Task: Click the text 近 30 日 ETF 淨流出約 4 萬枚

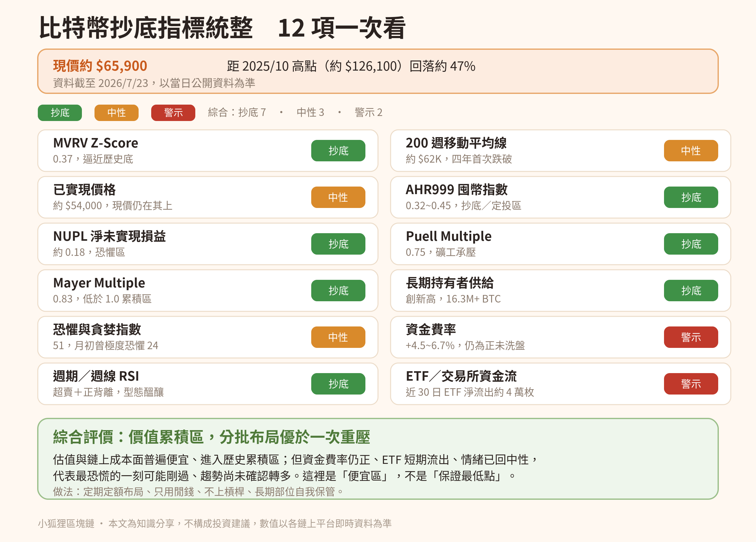Action: [x=470, y=393]
